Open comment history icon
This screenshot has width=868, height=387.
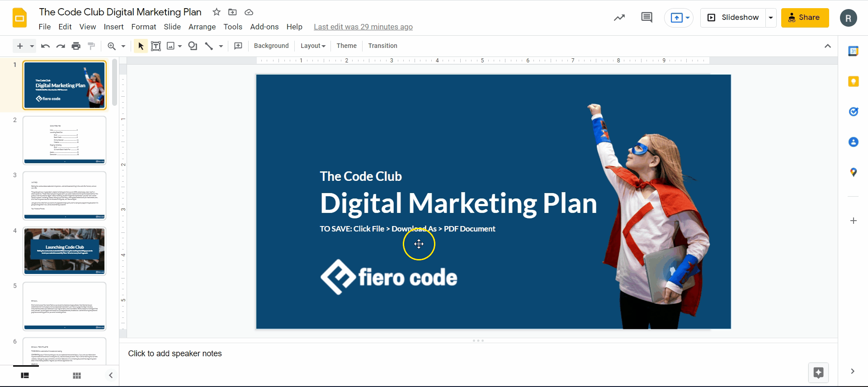[646, 18]
